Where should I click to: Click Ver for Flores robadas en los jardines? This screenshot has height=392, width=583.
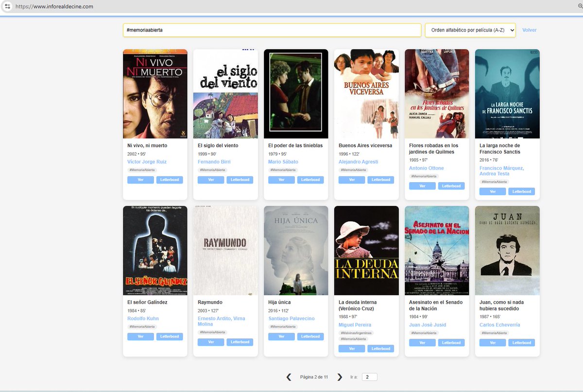(422, 186)
